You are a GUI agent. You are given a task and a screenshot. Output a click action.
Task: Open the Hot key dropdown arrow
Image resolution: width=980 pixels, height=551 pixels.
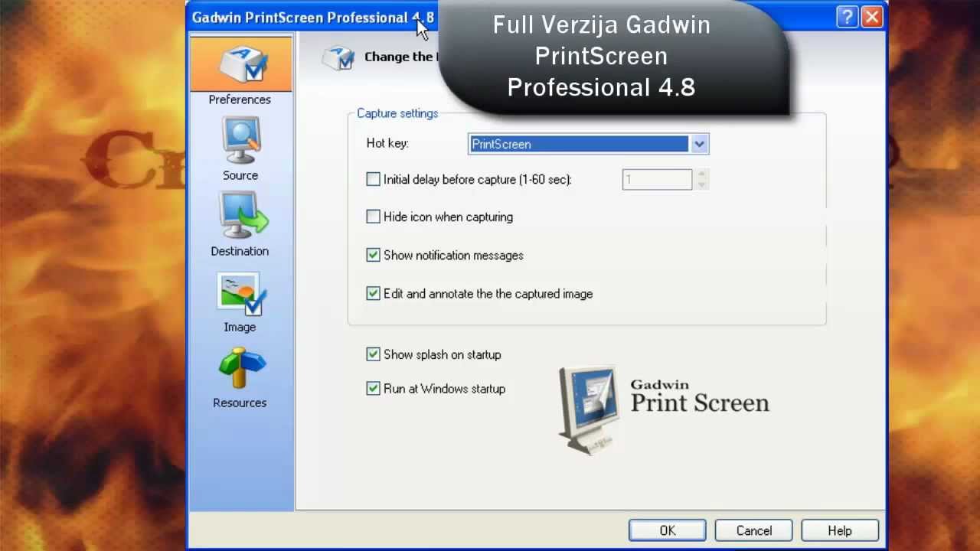point(699,144)
